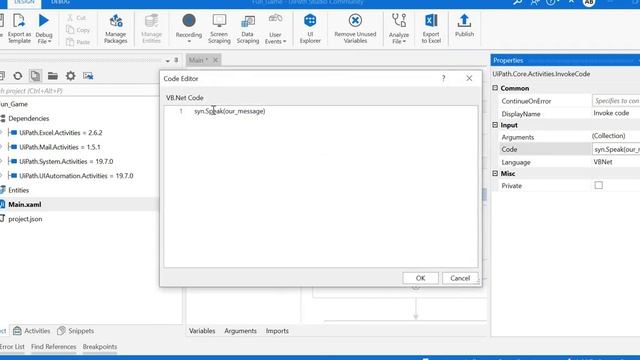
Task: Select Main.xaml file
Action: pyautogui.click(x=24, y=204)
